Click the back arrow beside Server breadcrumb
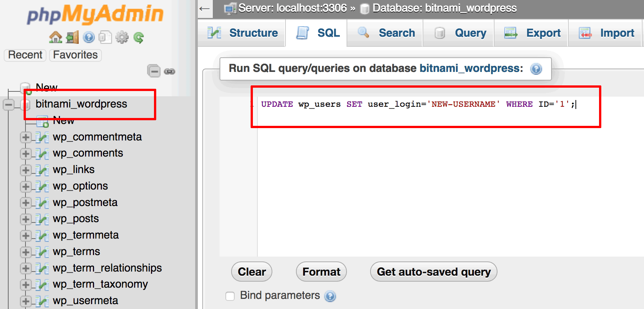The height and width of the screenshot is (309, 644). [x=205, y=9]
